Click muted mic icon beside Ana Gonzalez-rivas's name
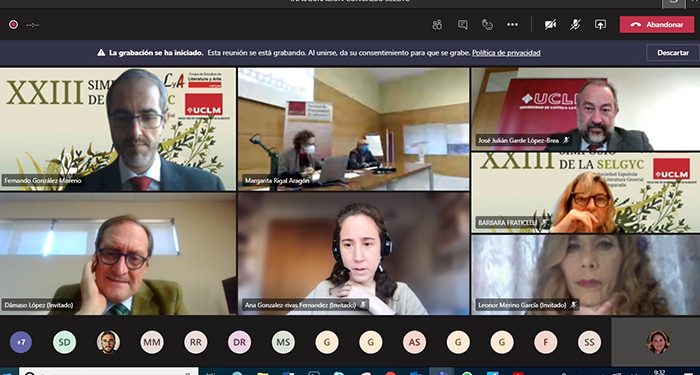This screenshot has height=375, width=700. point(363,305)
